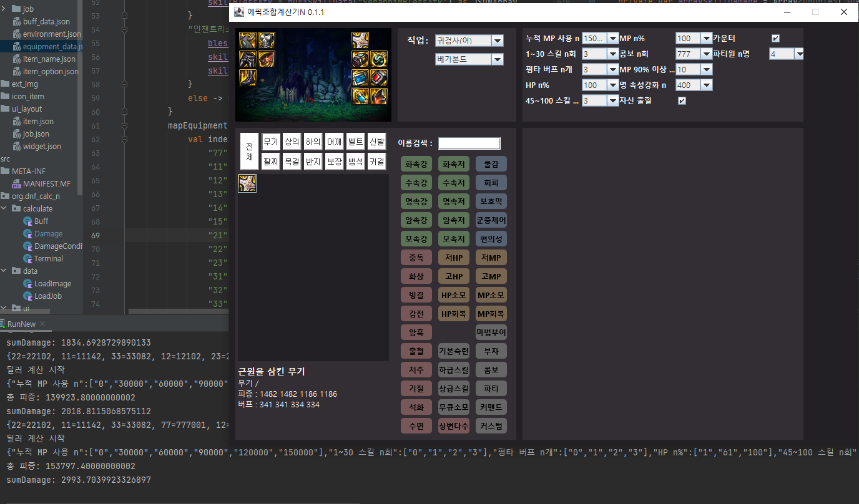This screenshot has width=859, height=504.
Task: Select the black pants equipment slot icon
Action: click(x=248, y=59)
